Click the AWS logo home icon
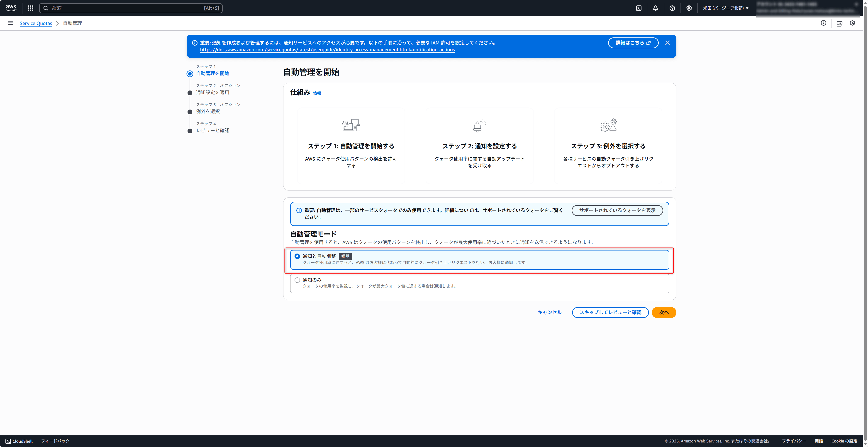Image resolution: width=868 pixels, height=447 pixels. pos(11,8)
